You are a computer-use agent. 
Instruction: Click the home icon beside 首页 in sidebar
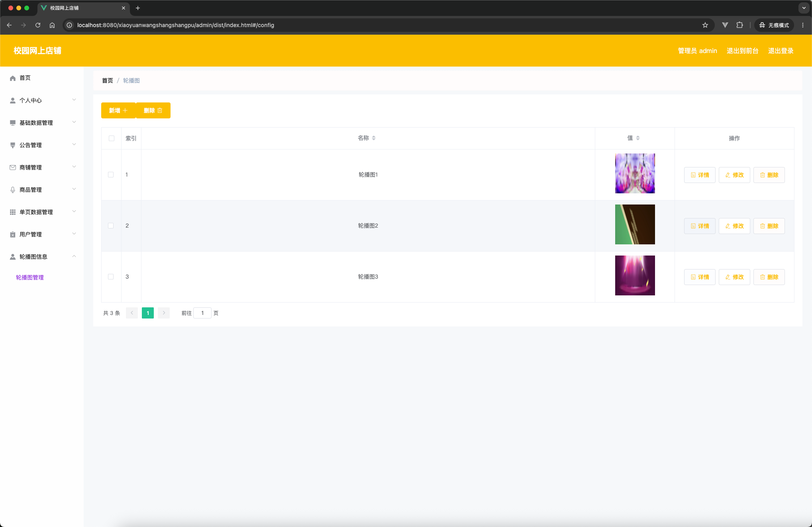(x=13, y=78)
